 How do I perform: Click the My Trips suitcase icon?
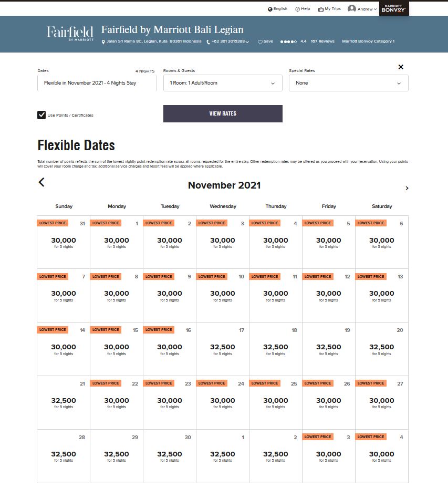pos(320,9)
